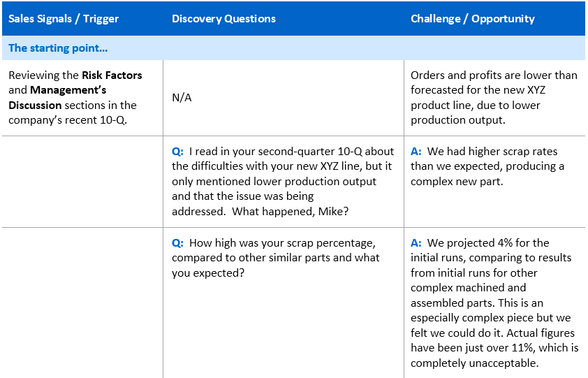Select the N/A cell
The width and height of the screenshot is (588, 378).
(182, 98)
